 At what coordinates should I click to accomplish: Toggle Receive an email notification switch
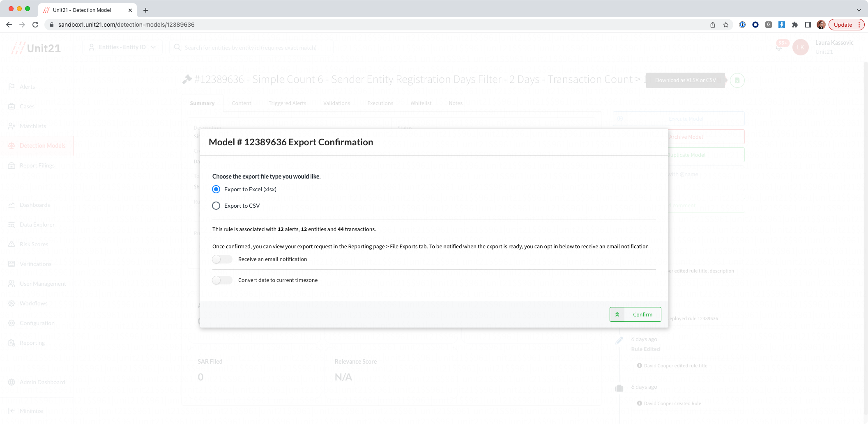click(222, 259)
